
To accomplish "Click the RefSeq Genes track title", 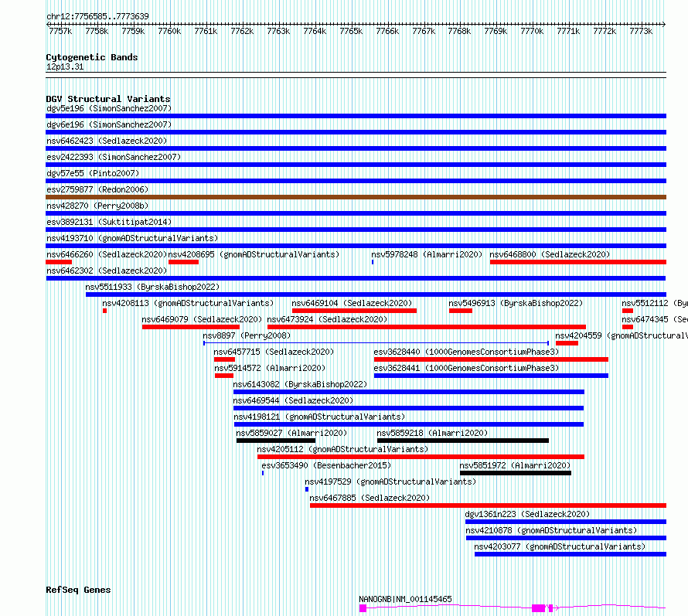I will (78, 590).
